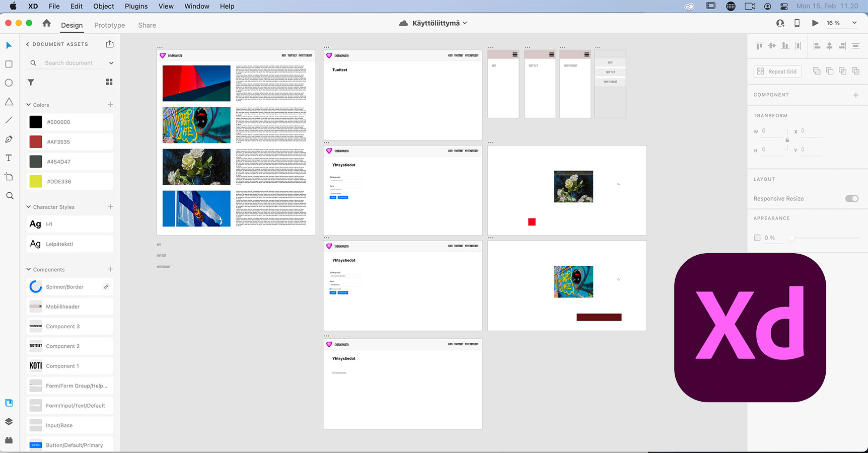This screenshot has height=453, width=868.
Task: Open the zoom level dropdown
Action: [x=854, y=23]
